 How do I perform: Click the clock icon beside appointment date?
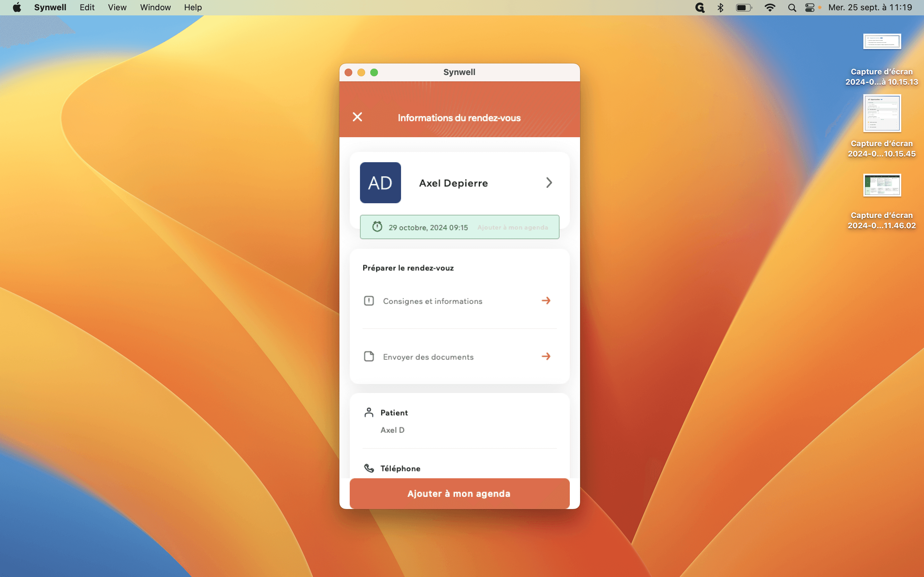tap(377, 227)
